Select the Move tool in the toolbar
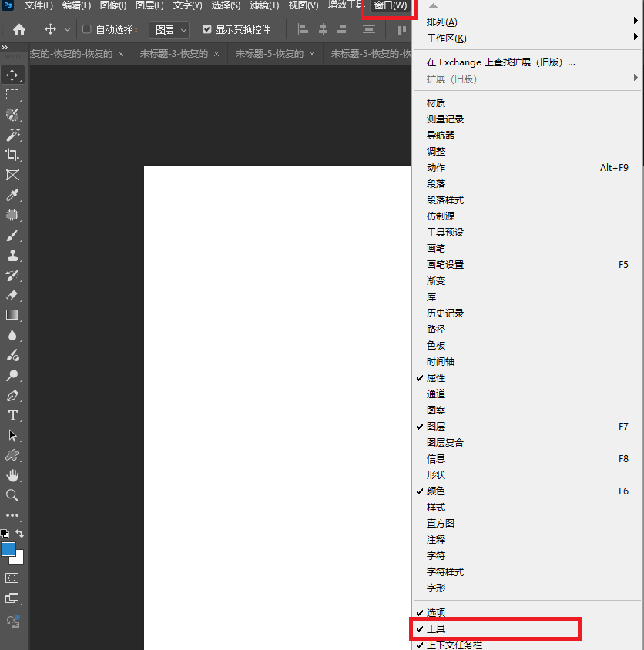Screen dimensions: 644x650 pos(12,75)
